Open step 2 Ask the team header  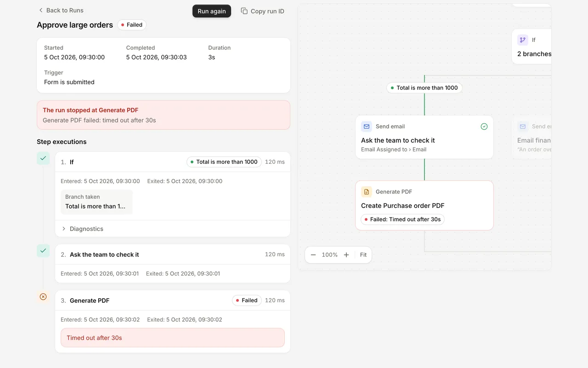click(173, 254)
